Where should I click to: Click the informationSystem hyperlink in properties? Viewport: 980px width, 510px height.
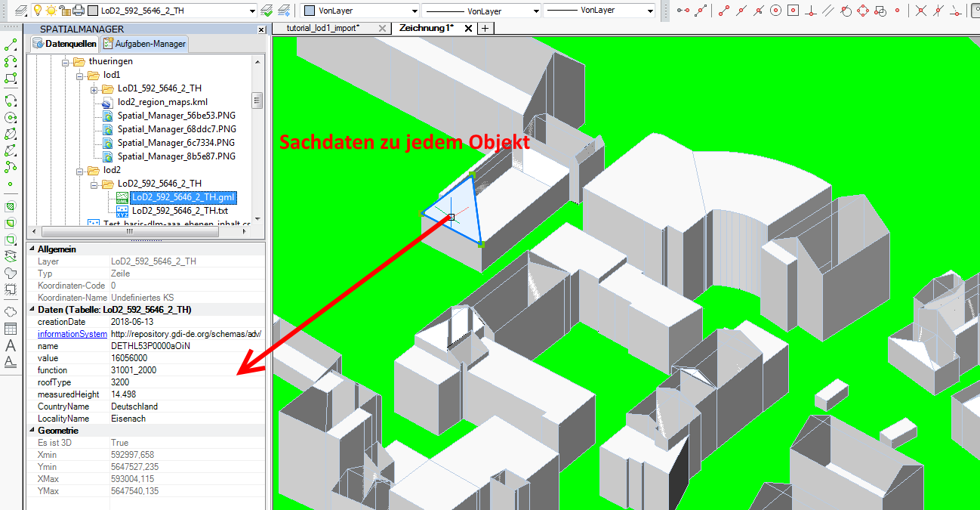tap(72, 333)
